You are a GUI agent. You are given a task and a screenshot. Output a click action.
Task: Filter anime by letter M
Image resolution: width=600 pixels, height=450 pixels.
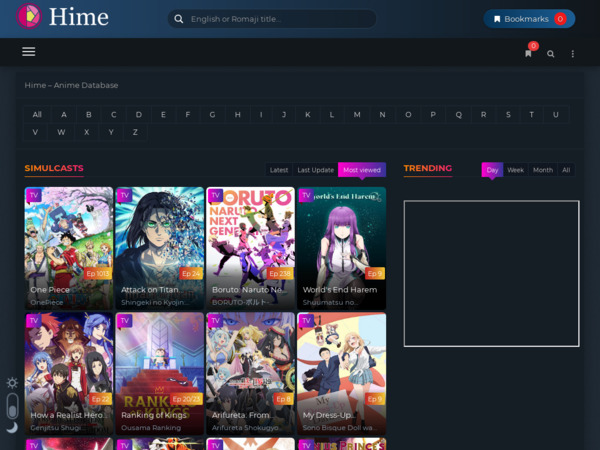[x=357, y=114]
